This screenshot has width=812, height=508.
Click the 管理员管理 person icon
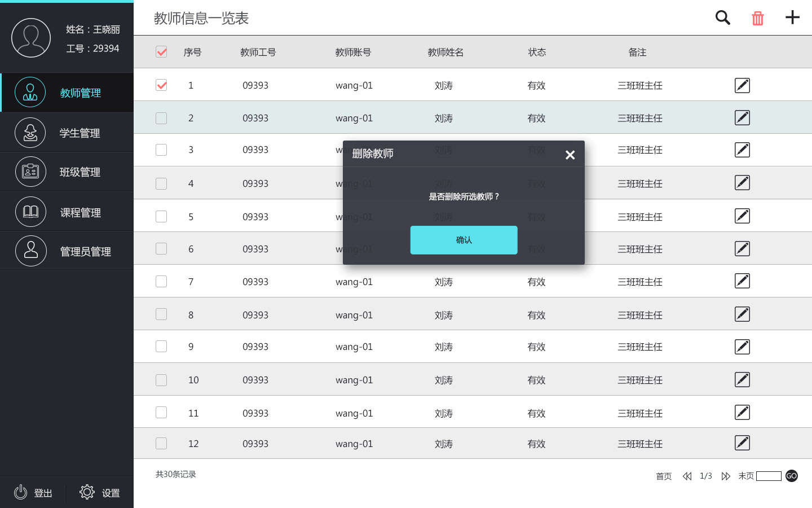31,251
